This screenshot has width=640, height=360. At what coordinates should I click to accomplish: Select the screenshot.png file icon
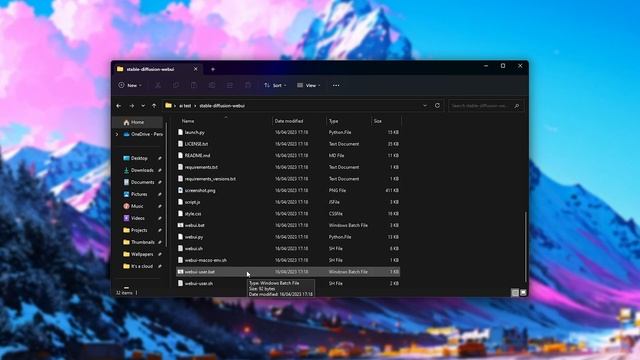[x=180, y=190]
